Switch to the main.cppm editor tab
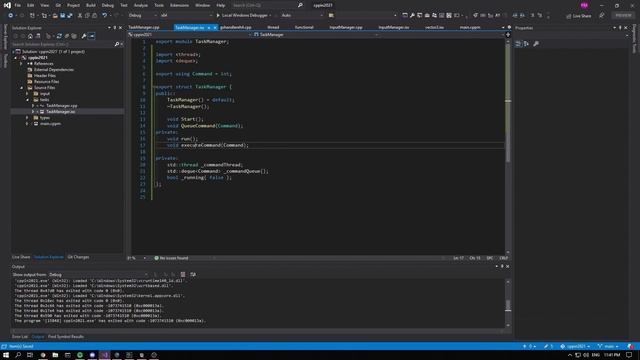 tap(470, 27)
